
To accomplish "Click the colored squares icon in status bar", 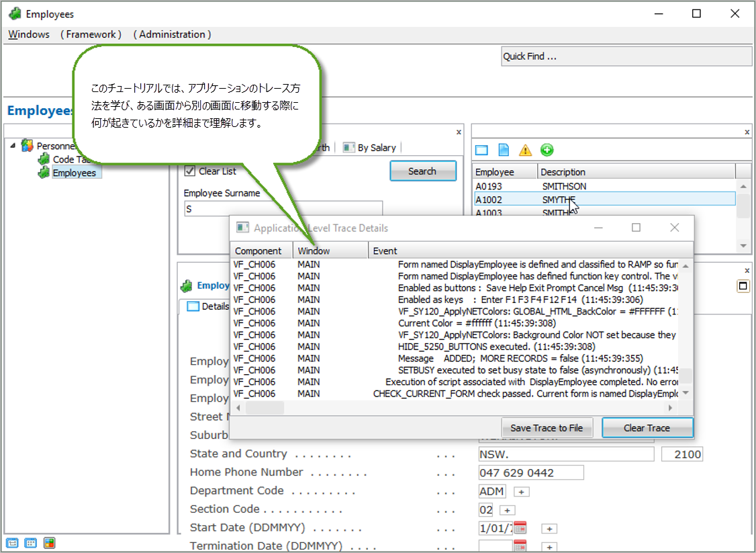I will [49, 543].
